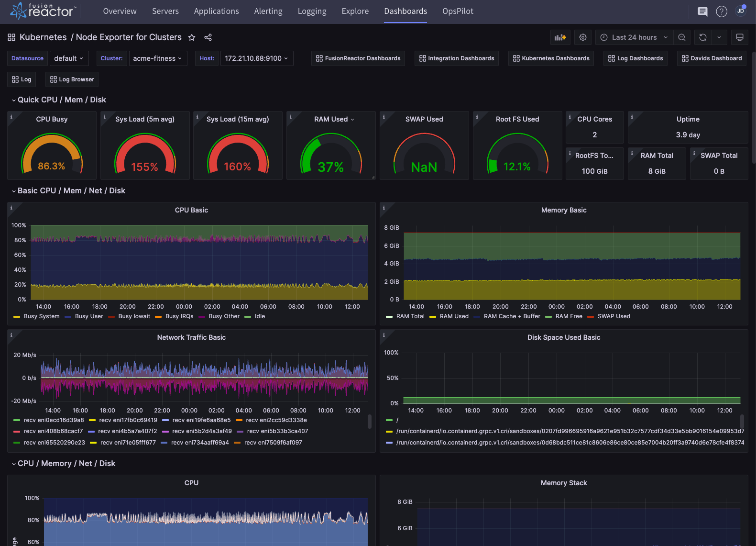Toggle RAM Used series in legend
The width and height of the screenshot is (756, 546).
tap(454, 316)
